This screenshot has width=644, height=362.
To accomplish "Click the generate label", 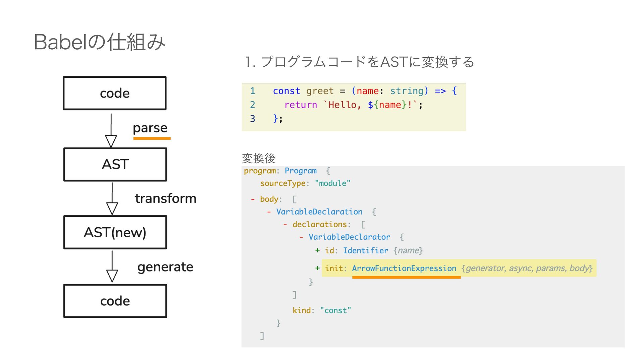I will 165,267.
